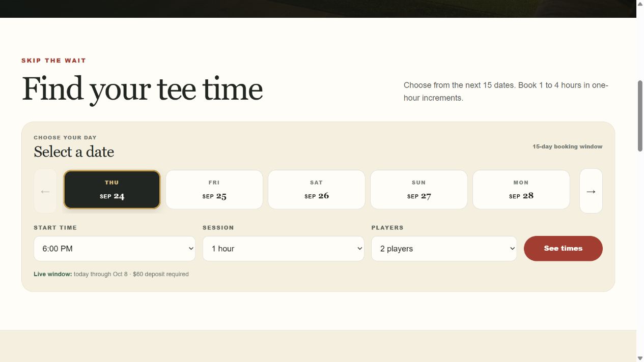
Task: Click the 'Select a date' heading
Action: 74,152
